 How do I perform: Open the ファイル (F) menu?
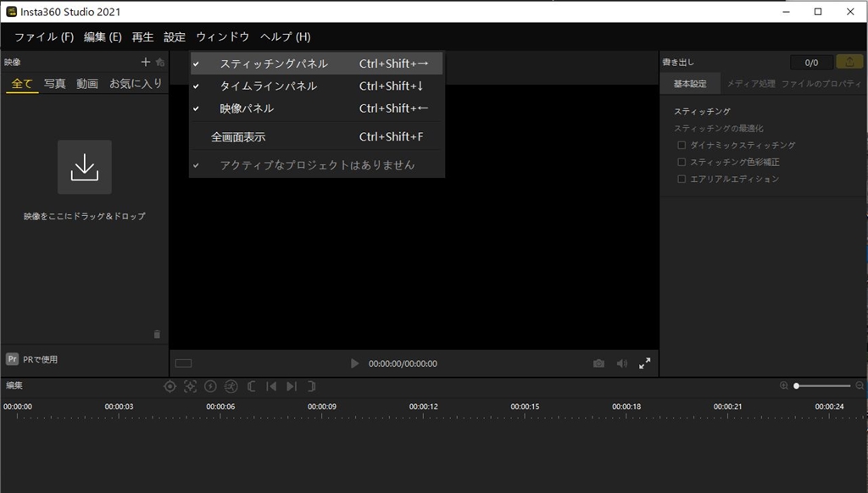pyautogui.click(x=44, y=37)
